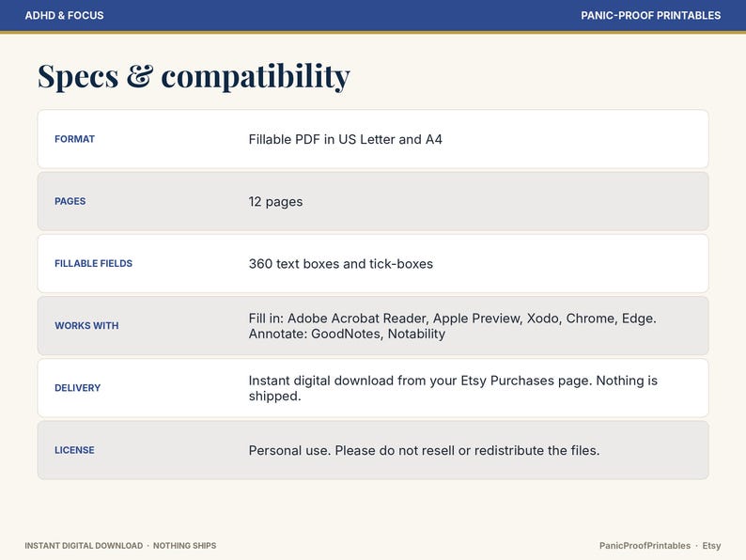Screen dimensions: 746x560
Task: Click the 'FILLABLE FIELDS' row label
Action: 93,264
